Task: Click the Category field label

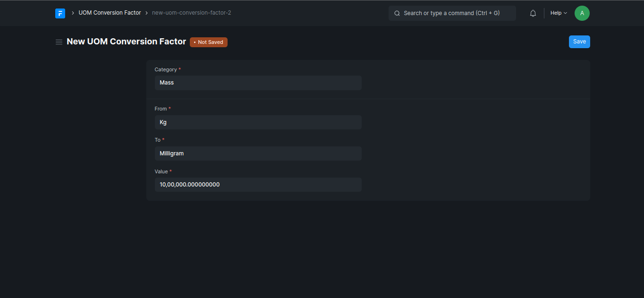Action: (165, 69)
